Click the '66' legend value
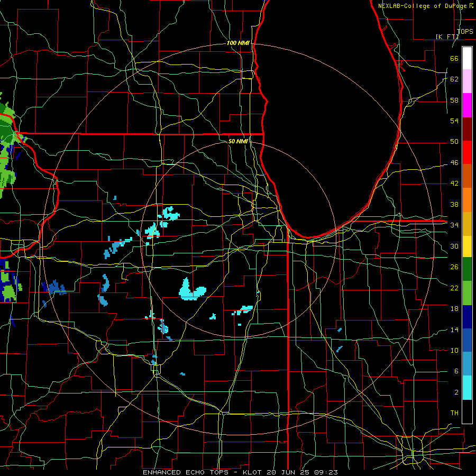This screenshot has width=476, height=476. 454,59
